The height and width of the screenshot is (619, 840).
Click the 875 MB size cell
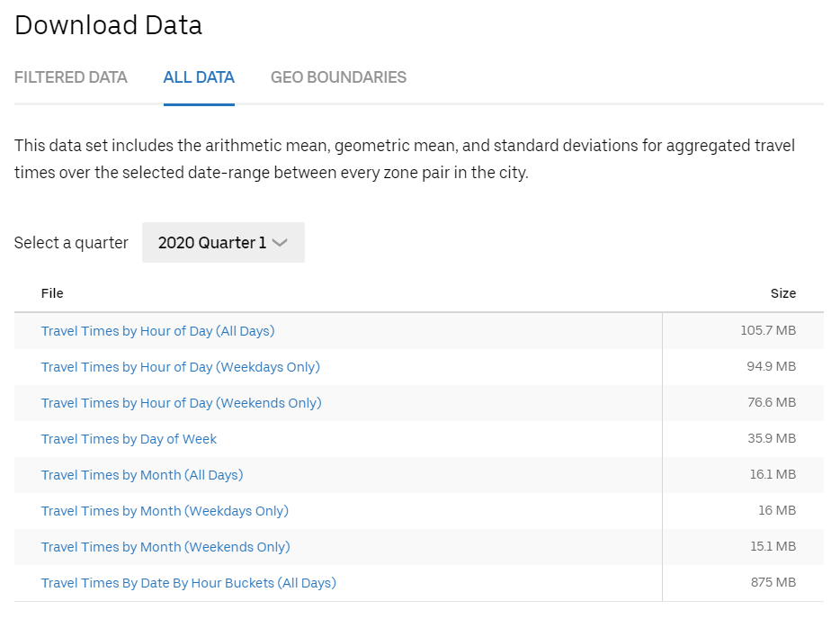point(773,583)
